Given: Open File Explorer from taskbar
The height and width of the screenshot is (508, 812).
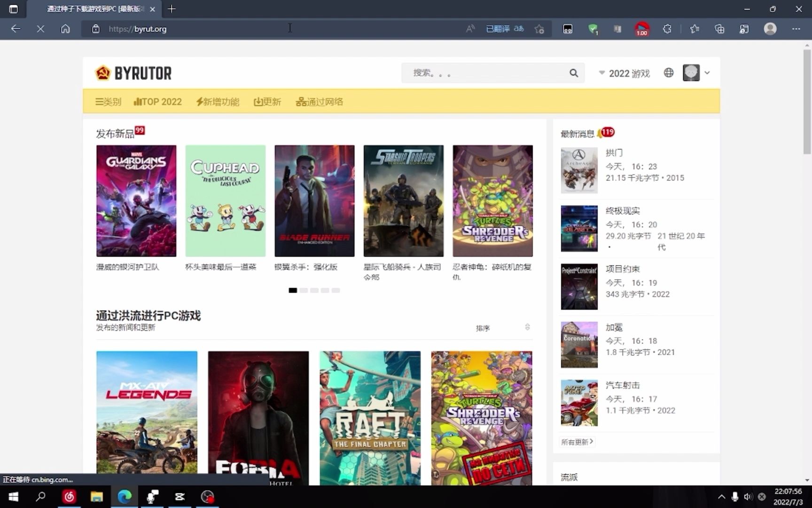Looking at the screenshot, I should (97, 497).
